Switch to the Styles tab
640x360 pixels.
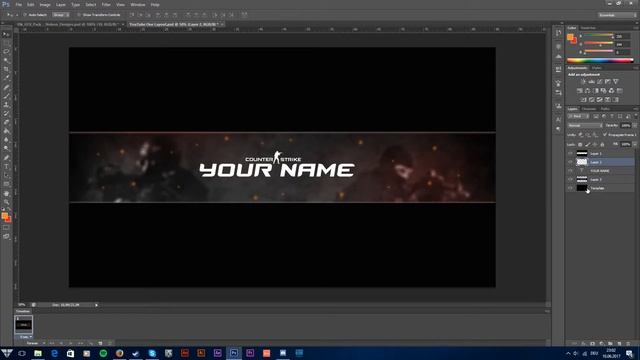596,68
